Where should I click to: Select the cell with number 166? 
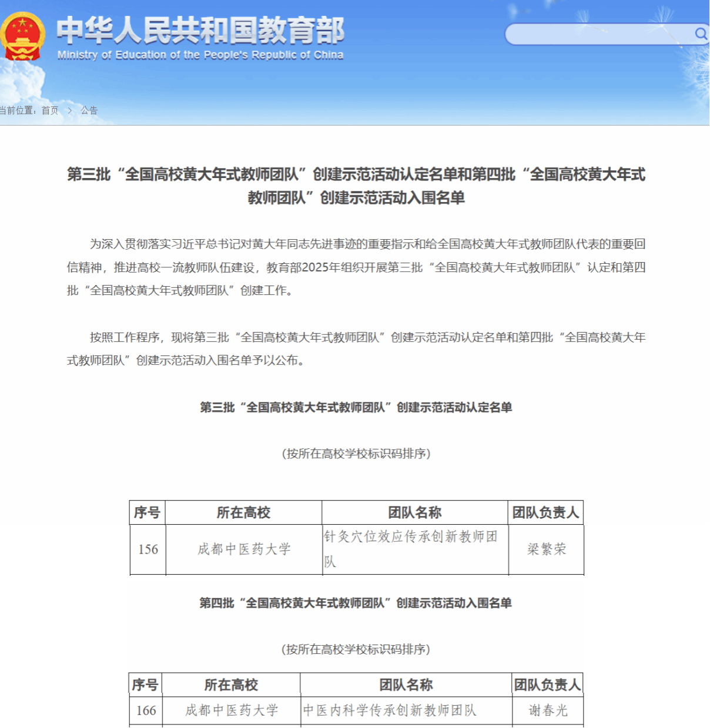pyautogui.click(x=146, y=710)
